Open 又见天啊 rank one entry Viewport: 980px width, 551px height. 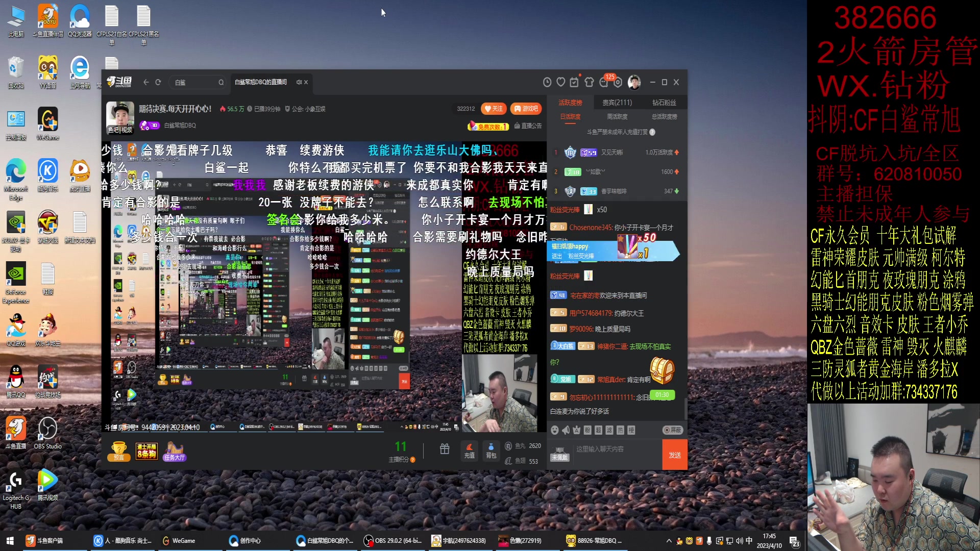pos(617,153)
